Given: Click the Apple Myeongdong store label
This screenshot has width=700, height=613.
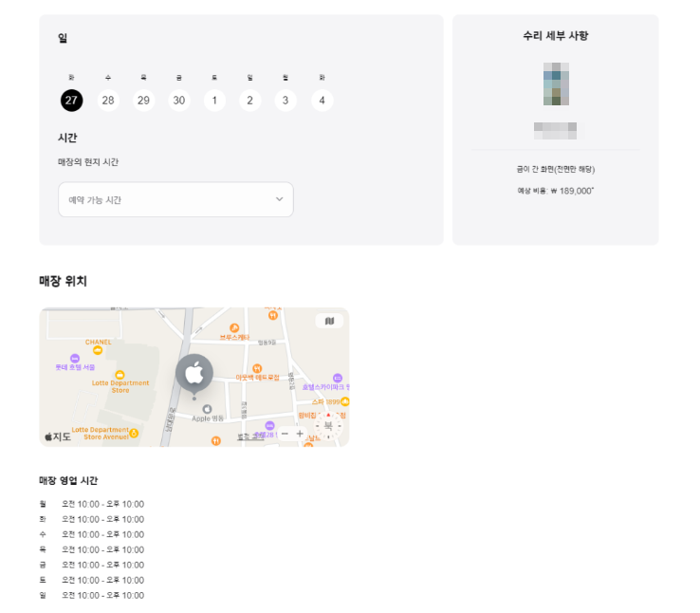Looking at the screenshot, I should pyautogui.click(x=206, y=418).
